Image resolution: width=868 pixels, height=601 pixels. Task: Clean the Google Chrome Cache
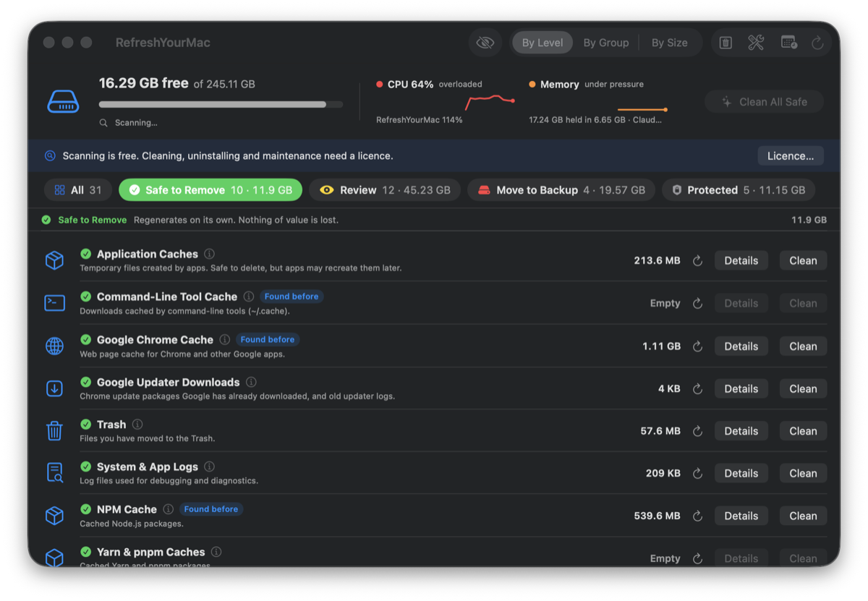click(x=803, y=346)
